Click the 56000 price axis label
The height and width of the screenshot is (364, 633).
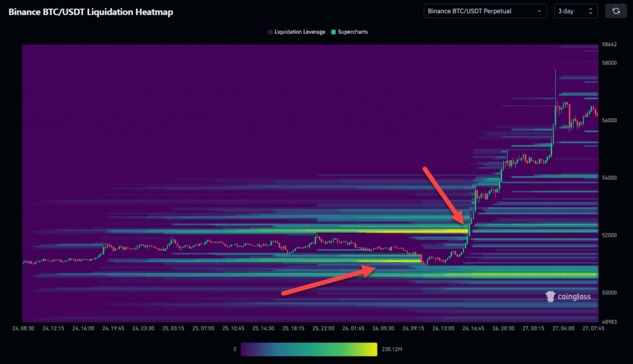[609, 121]
